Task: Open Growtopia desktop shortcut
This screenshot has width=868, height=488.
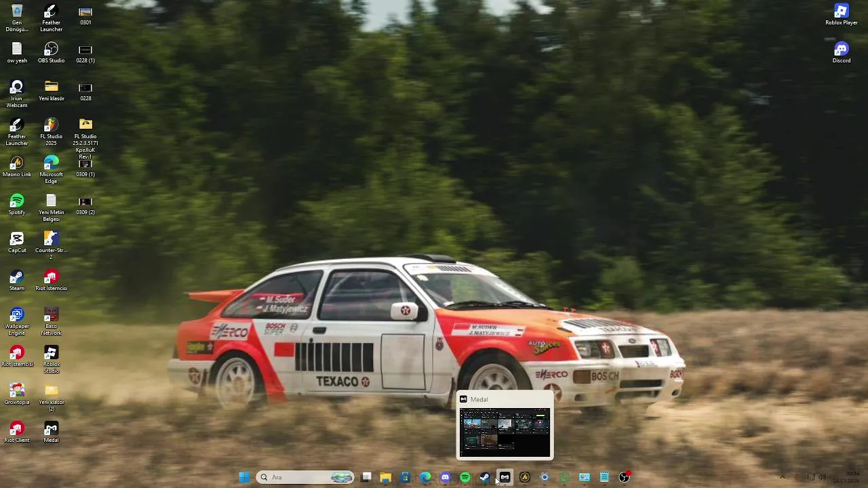Action: [17, 394]
